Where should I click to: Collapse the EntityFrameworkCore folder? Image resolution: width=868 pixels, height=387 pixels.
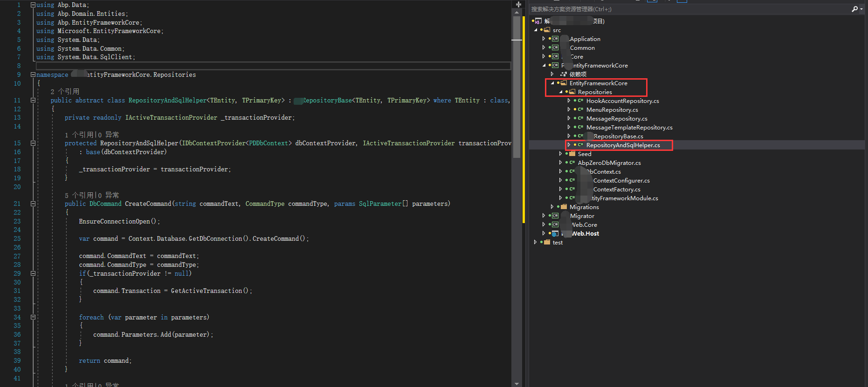point(552,83)
